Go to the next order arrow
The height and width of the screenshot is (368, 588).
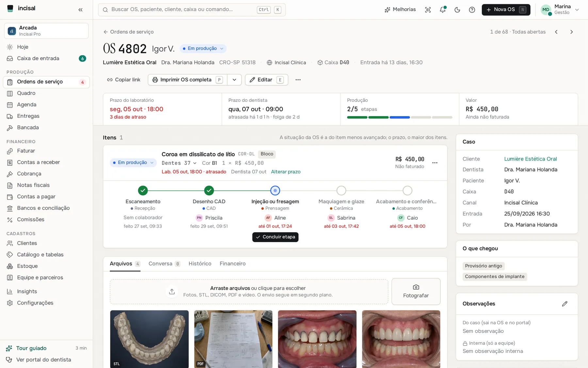click(x=571, y=32)
